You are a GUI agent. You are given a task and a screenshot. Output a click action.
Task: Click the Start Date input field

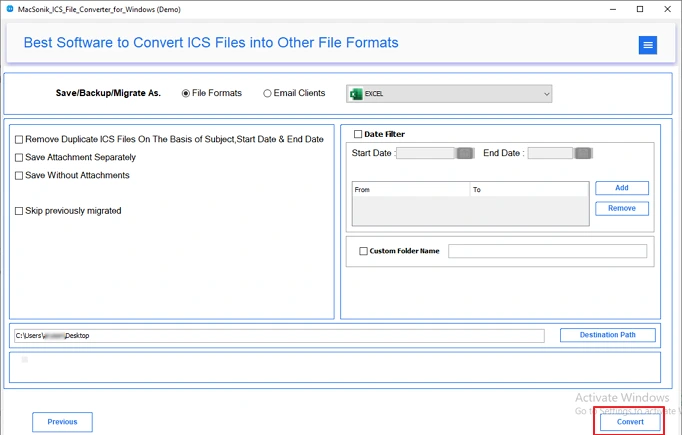pyautogui.click(x=425, y=153)
